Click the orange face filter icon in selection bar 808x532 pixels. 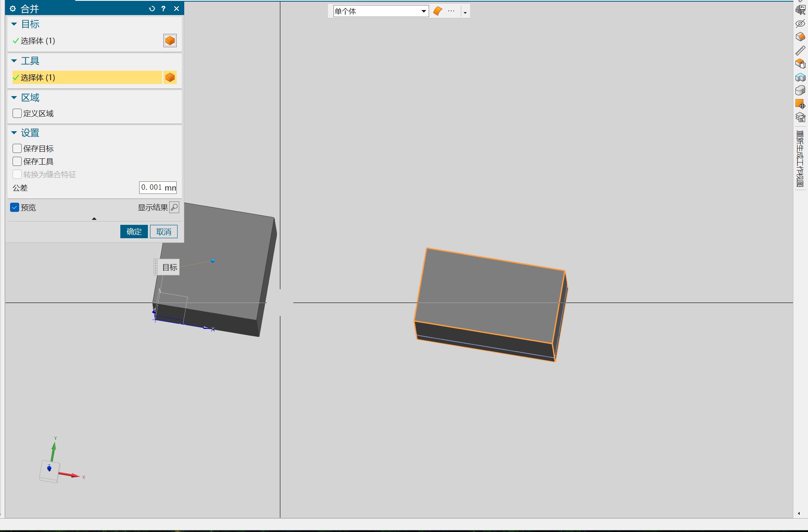(x=437, y=11)
